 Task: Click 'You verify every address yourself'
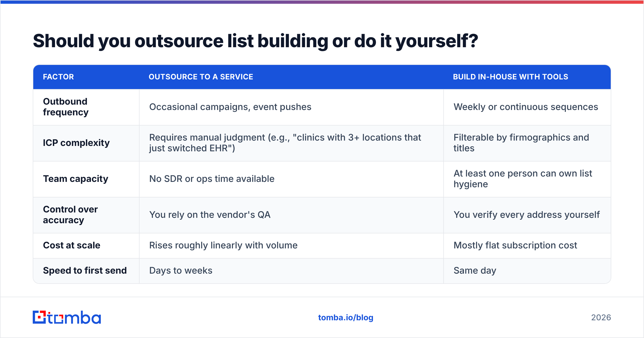click(526, 215)
